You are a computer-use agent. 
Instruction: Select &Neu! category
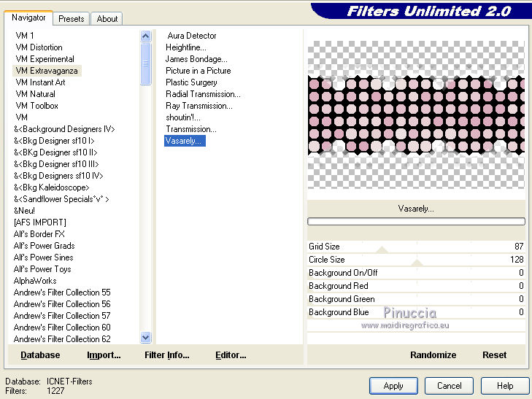click(24, 211)
